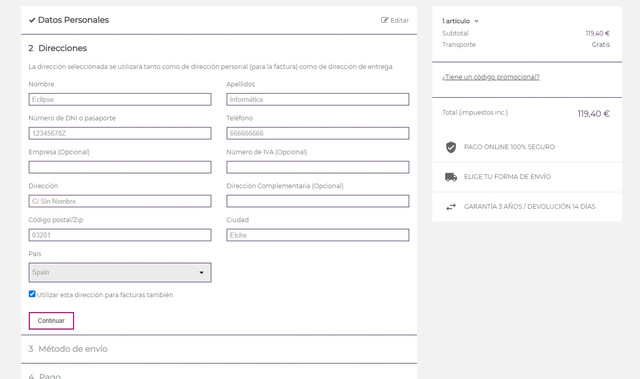This screenshot has width=640, height=379.
Task: Select the Ciudad input field
Action: (x=318, y=235)
